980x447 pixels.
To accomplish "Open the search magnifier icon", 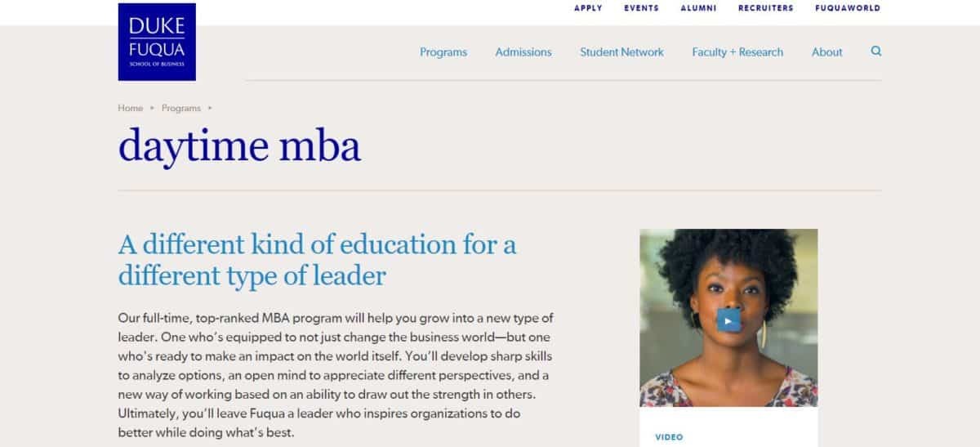I will 876,51.
